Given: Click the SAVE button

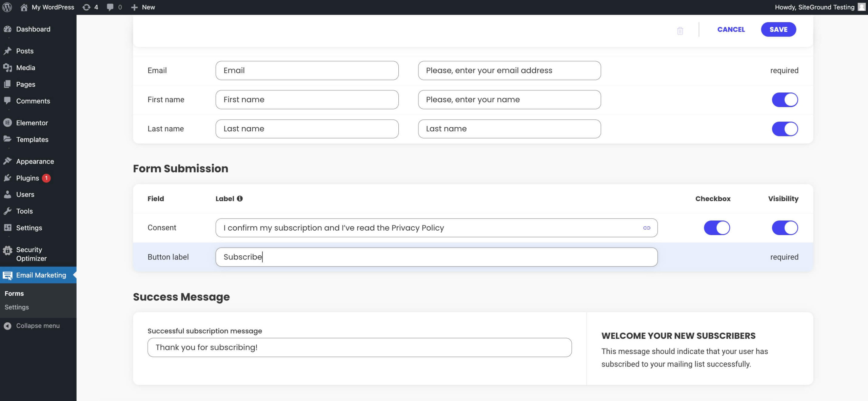Looking at the screenshot, I should [778, 29].
